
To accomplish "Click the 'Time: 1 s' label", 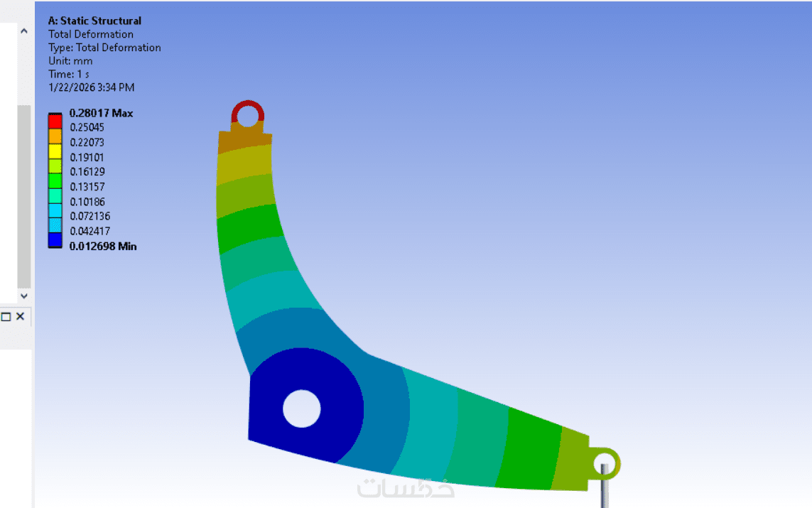I will [68, 74].
